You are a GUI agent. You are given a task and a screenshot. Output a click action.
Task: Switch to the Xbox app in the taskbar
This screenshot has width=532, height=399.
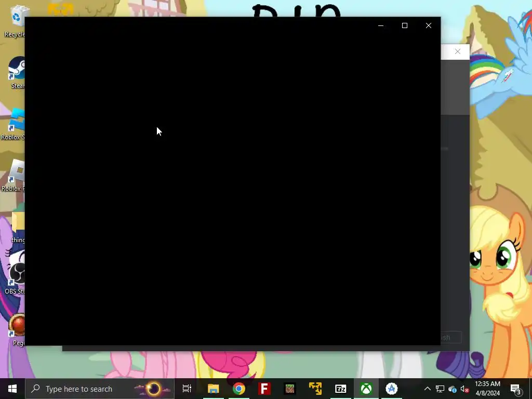(x=366, y=389)
